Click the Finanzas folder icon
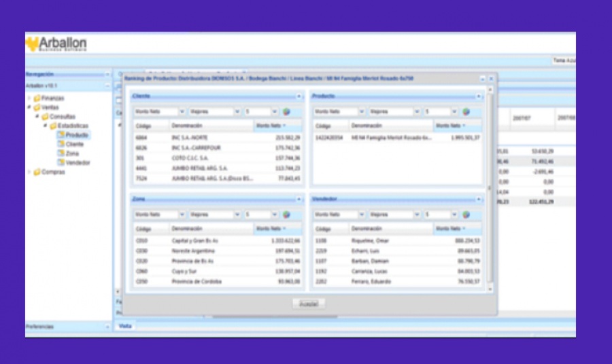This screenshot has width=612, height=364. [37, 98]
